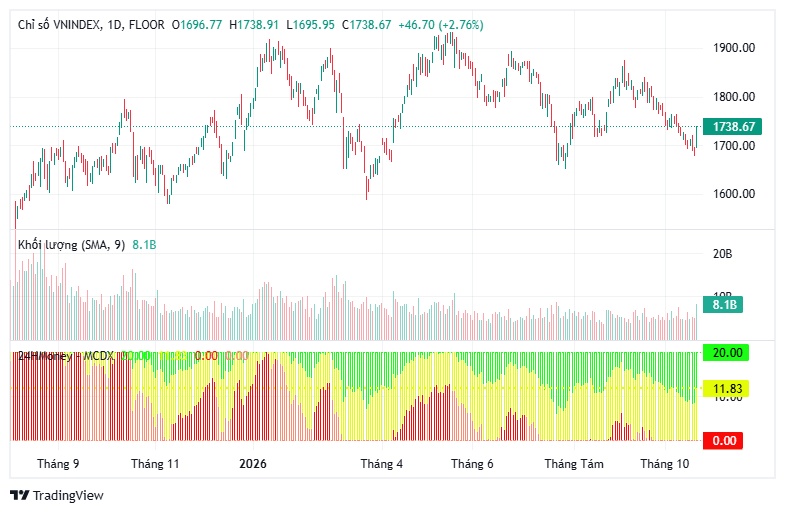Click the green 8.1B volume axis label
Viewport: 785px width, 513px height.
coord(723,305)
